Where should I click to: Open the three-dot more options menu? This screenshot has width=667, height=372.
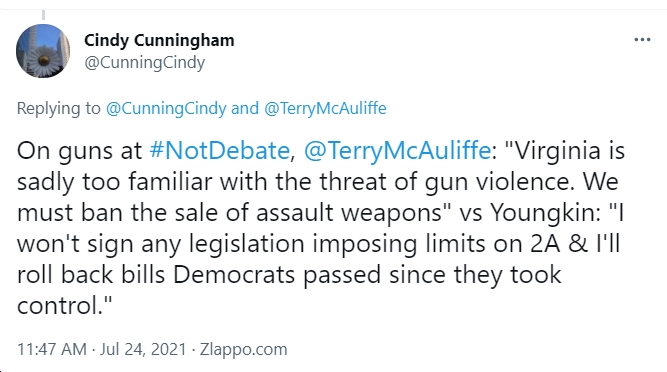642,40
